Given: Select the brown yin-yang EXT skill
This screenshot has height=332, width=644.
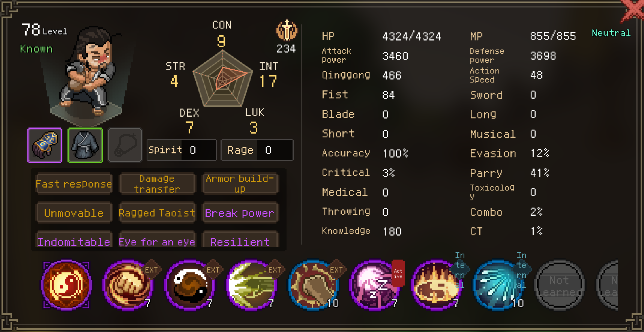Looking at the screenshot, I should tap(189, 285).
